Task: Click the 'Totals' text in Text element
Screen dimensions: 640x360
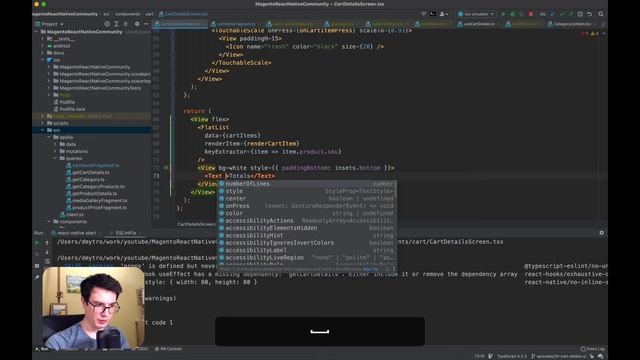Action: coord(240,176)
